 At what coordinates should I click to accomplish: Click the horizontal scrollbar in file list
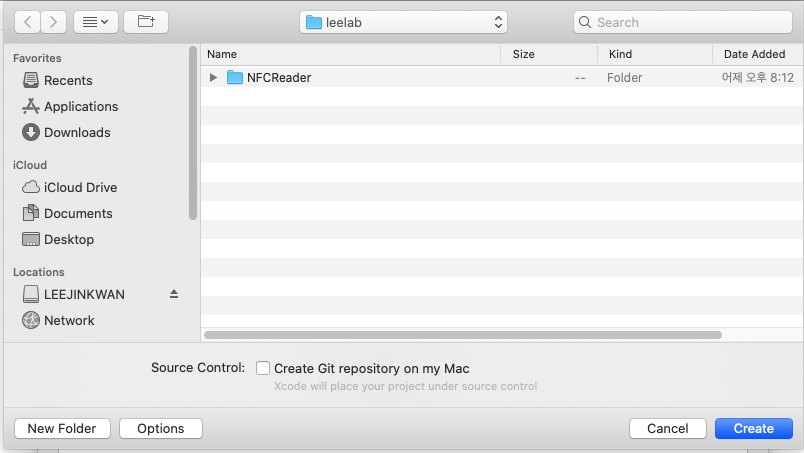pos(462,335)
